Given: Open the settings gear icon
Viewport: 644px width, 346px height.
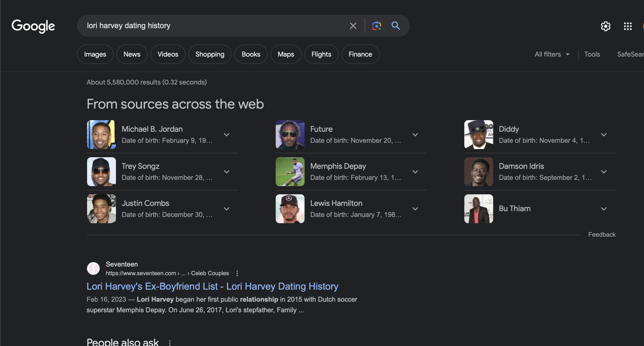Looking at the screenshot, I should pos(606,26).
